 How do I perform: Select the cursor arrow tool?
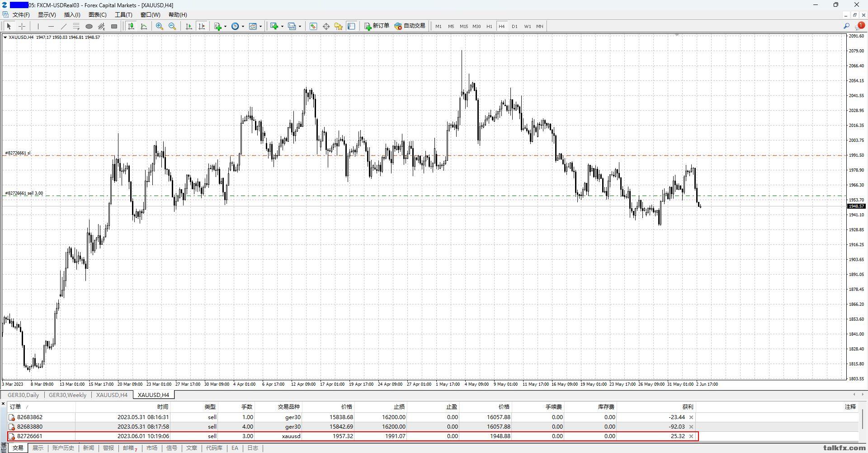point(9,26)
